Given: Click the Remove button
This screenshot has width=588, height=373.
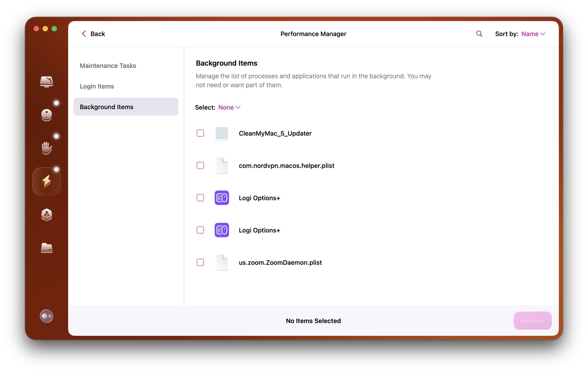Looking at the screenshot, I should (x=532, y=321).
